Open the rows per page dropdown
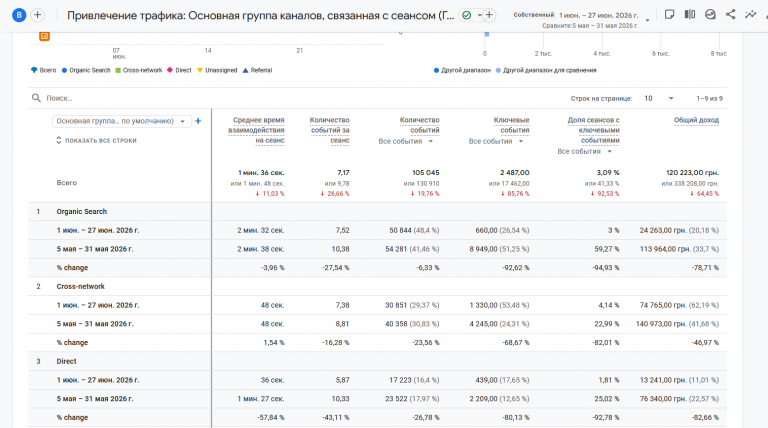Viewport: 768px width, 428px height. [x=658, y=98]
